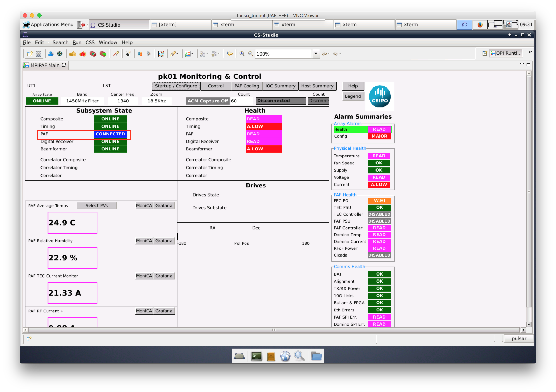Image resolution: width=556 pixels, height=392 pixels.
Task: Click the chart plot icon with plus
Action: (161, 54)
